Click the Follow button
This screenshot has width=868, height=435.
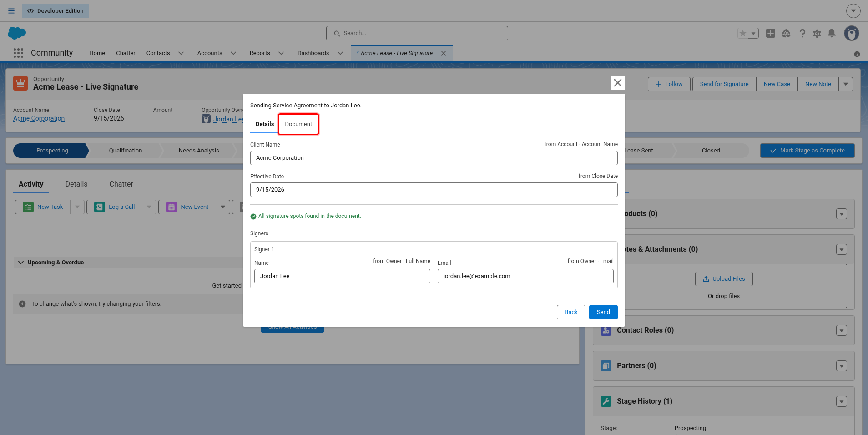coord(669,84)
